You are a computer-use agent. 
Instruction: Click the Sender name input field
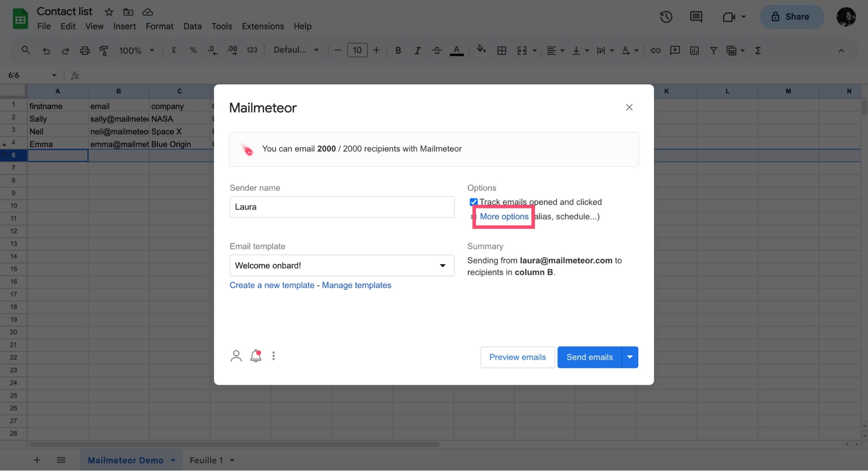coord(342,207)
